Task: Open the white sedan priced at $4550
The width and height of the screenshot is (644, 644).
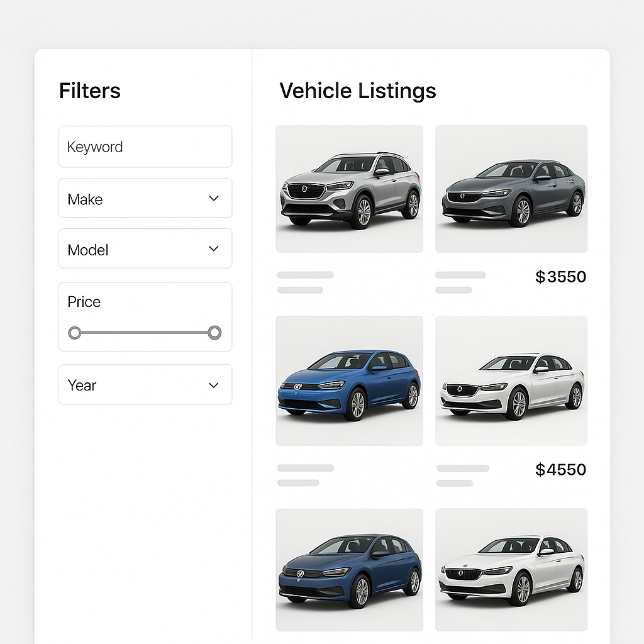Action: tap(511, 380)
